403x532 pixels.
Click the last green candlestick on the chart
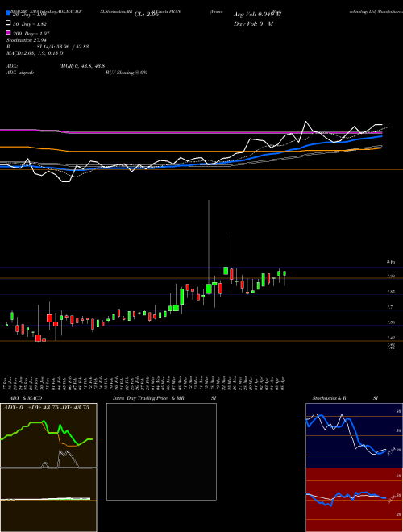[x=285, y=273]
